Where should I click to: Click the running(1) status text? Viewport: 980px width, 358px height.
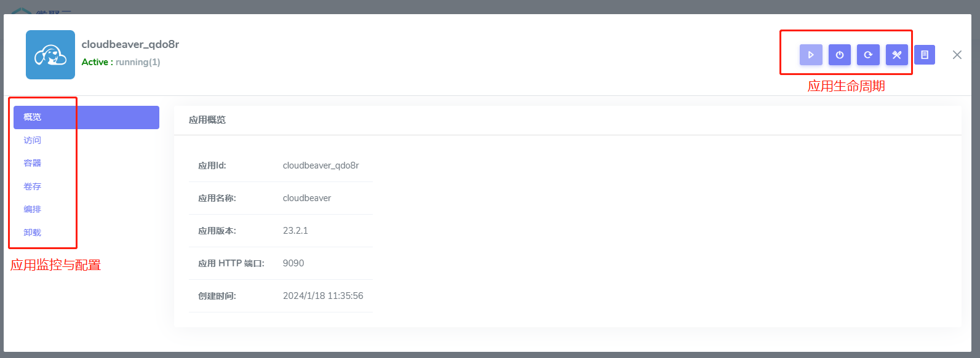point(138,62)
